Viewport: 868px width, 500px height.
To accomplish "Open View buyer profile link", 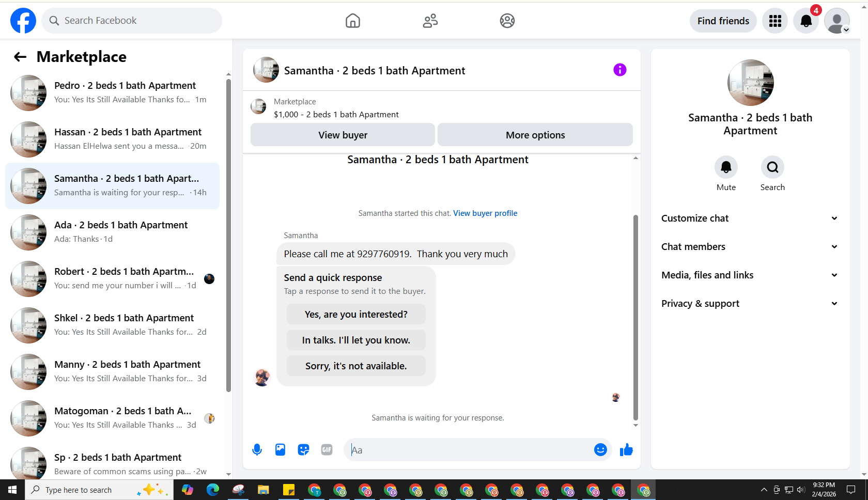I will tap(485, 213).
